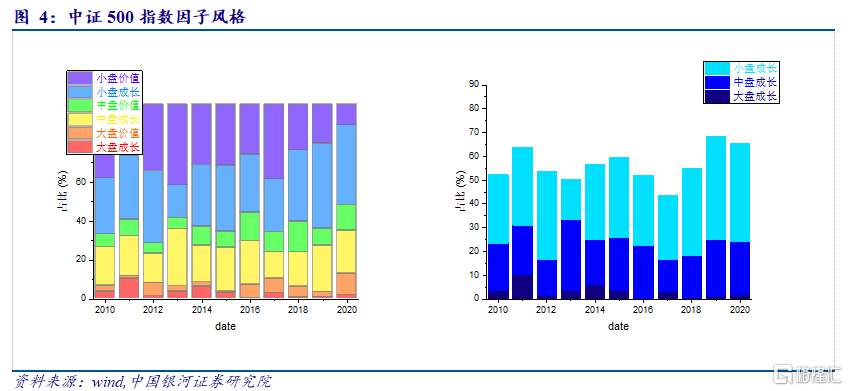Click light blue segment of 2020 bar, left chart
Viewport: 848px width, 391px height.
point(347,164)
